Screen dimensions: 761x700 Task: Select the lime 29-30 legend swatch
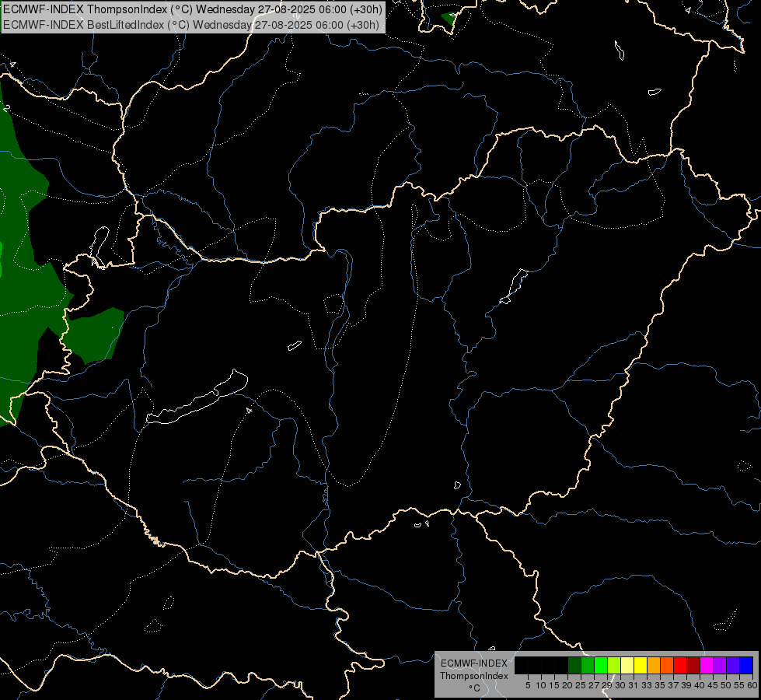(x=614, y=665)
